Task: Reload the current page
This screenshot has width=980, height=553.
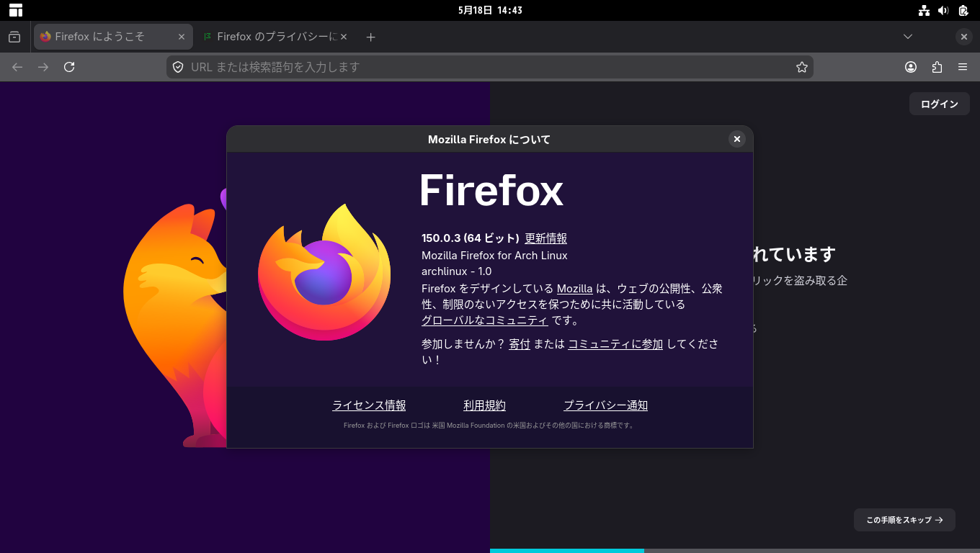Action: tap(69, 67)
